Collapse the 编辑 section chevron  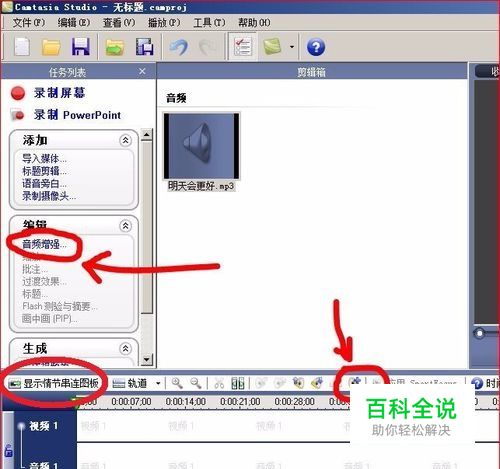coord(125,226)
